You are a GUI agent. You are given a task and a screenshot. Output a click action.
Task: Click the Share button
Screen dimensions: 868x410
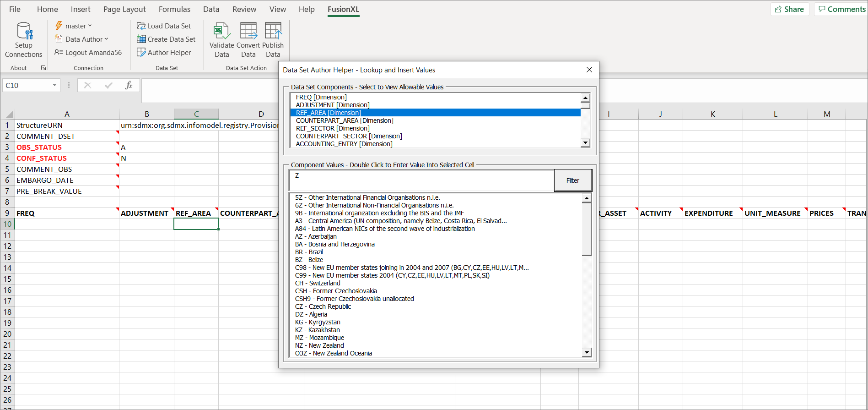[x=790, y=9]
